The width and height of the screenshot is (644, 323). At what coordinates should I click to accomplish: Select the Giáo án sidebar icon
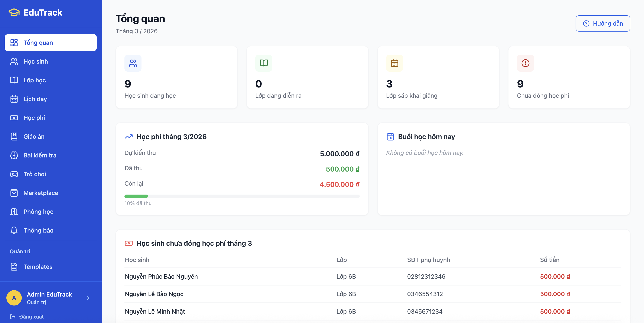(x=14, y=136)
